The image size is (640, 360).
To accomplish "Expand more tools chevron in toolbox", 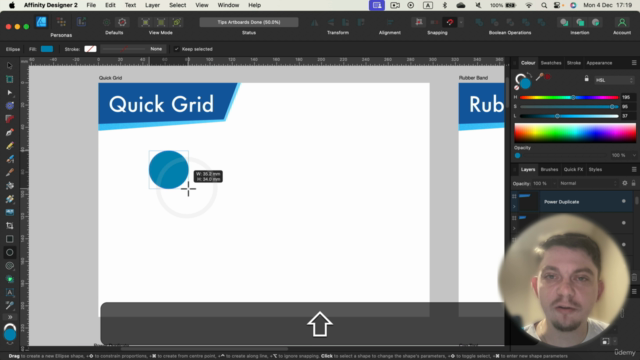I will 9,317.
